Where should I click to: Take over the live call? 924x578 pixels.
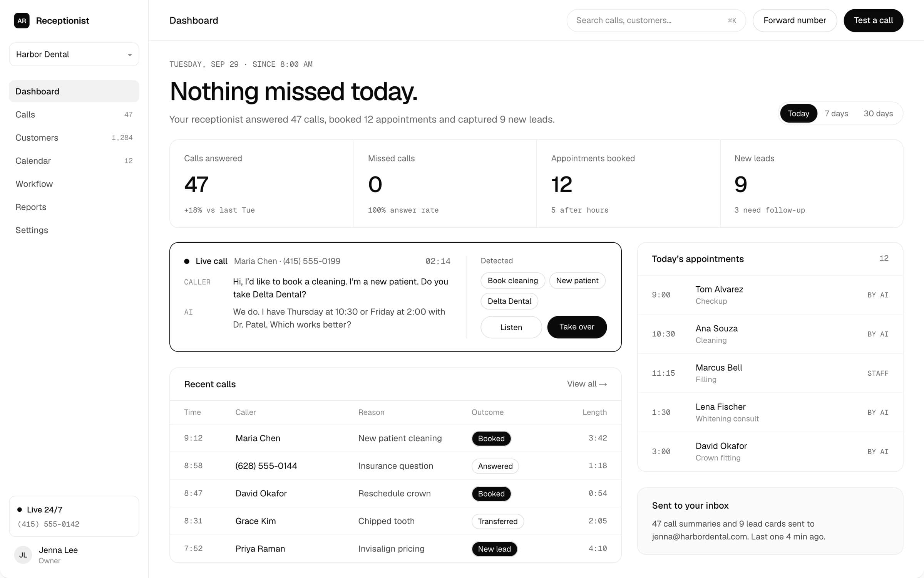tap(577, 327)
